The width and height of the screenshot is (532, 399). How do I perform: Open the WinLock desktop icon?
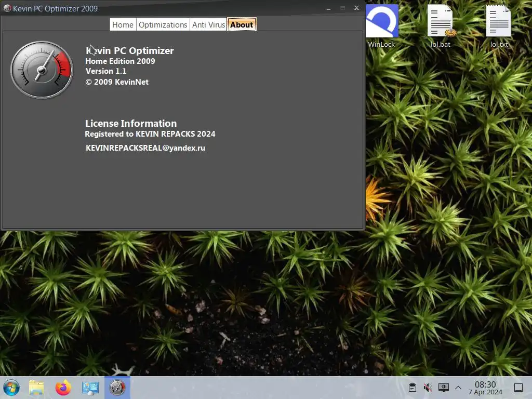click(382, 26)
